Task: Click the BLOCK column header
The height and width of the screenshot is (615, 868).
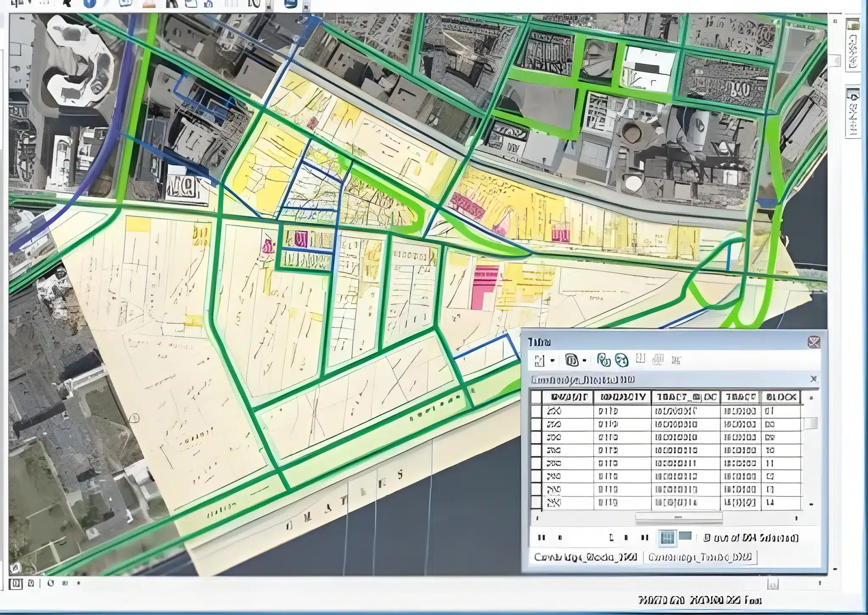Action: (781, 397)
